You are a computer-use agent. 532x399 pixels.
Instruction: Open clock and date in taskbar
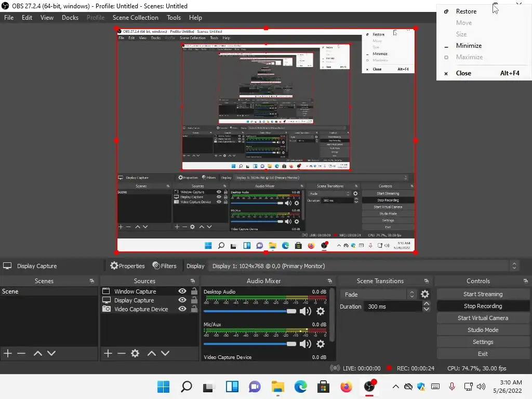point(508,387)
